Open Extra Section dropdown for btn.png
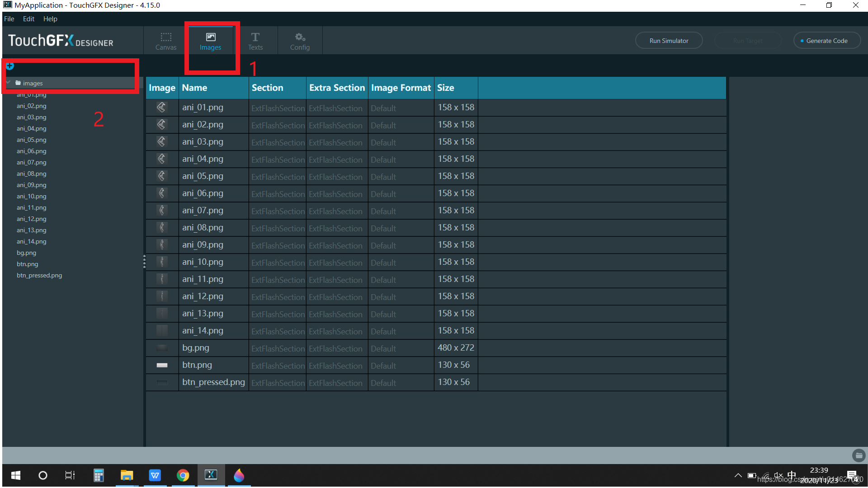This screenshot has height=488, width=868. point(336,366)
